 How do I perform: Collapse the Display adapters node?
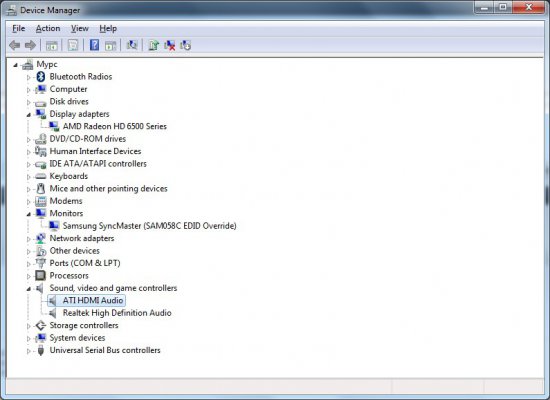tap(29, 115)
